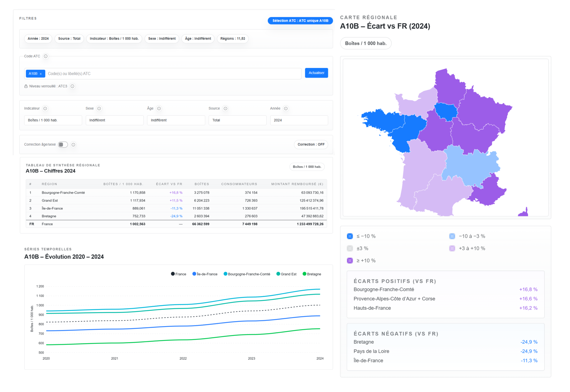
Task: Open the info icon next to Âge
Action: (x=159, y=109)
